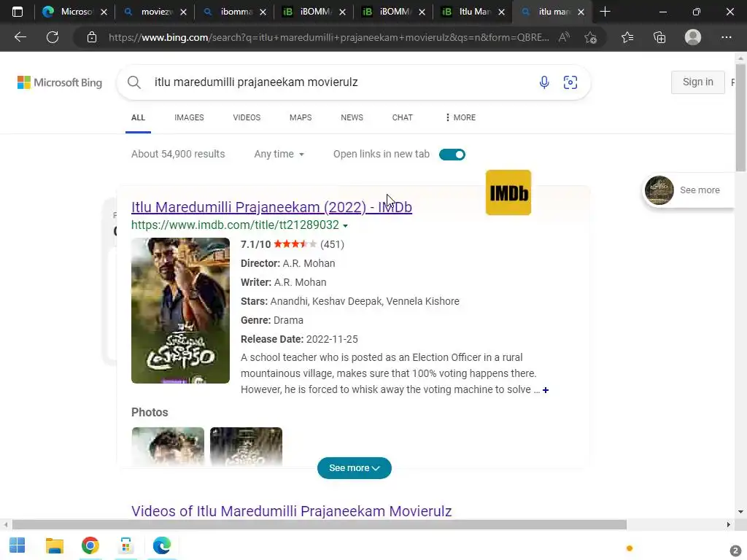The height and width of the screenshot is (560, 747).
Task: Open notification center badge
Action: tap(735, 551)
